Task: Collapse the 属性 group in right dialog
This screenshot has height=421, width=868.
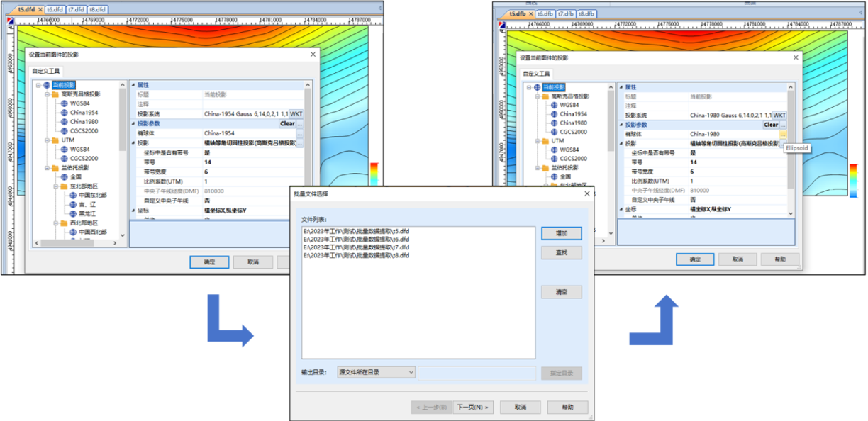Action: pos(622,86)
